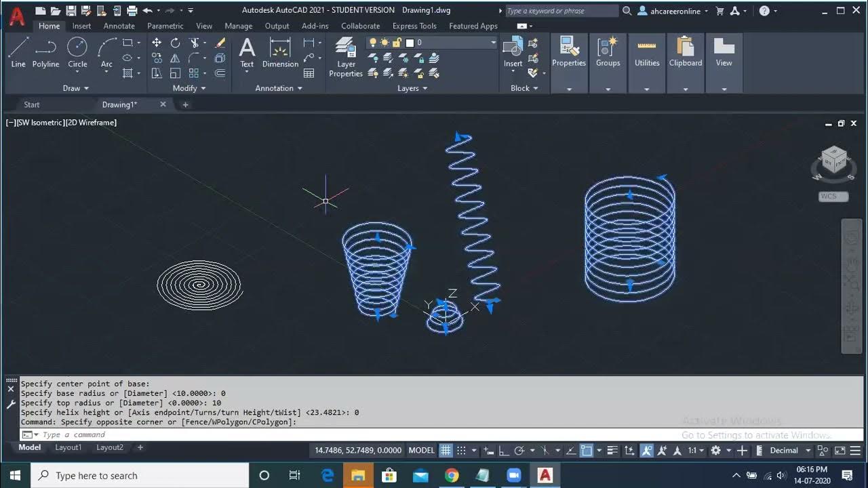Switch to the Annotate ribbon tab
Viewport: 868px width, 488px height.
point(119,26)
